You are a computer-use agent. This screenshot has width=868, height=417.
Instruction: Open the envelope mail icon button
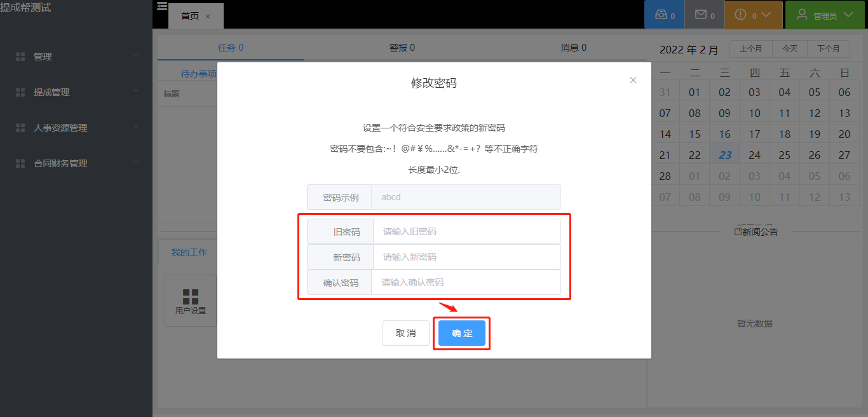(x=705, y=15)
